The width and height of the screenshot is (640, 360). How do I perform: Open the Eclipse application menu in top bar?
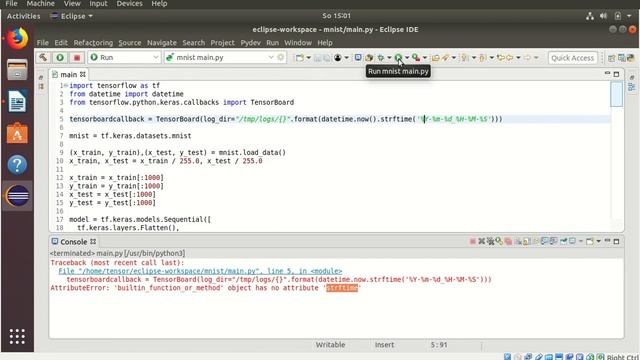tap(72, 16)
